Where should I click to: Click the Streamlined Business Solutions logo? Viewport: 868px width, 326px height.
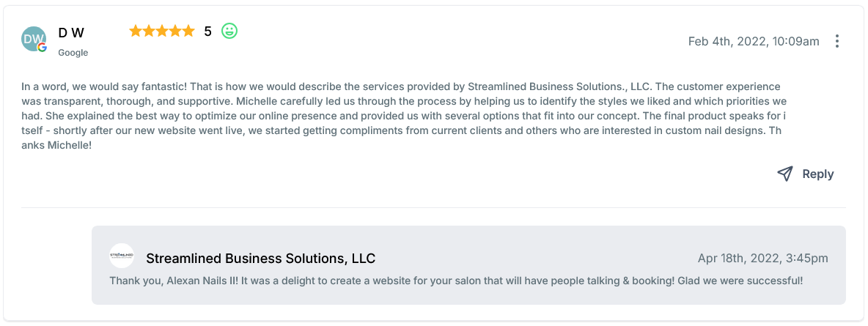[x=122, y=256]
